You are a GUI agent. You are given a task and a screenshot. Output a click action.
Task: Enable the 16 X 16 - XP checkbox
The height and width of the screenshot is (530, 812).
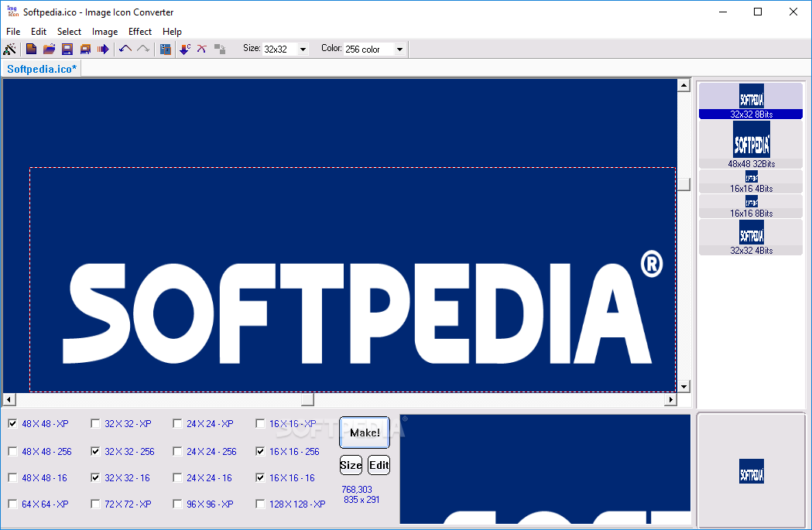click(x=260, y=424)
